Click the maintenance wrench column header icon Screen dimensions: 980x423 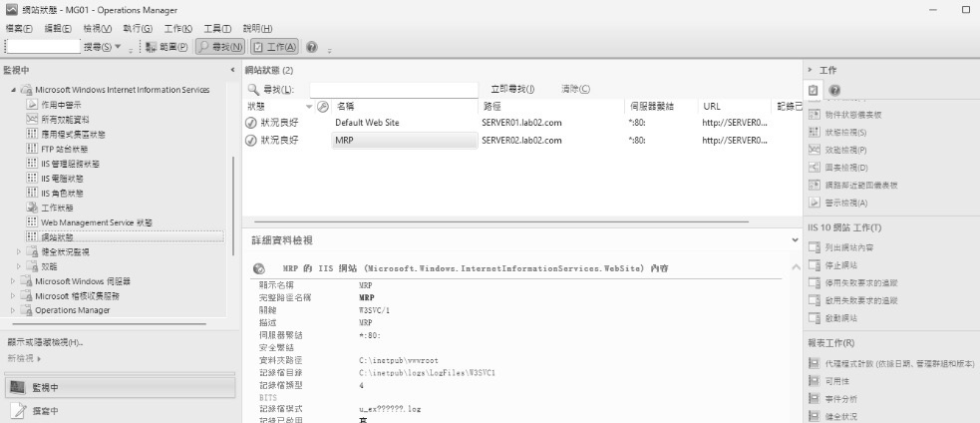point(323,107)
